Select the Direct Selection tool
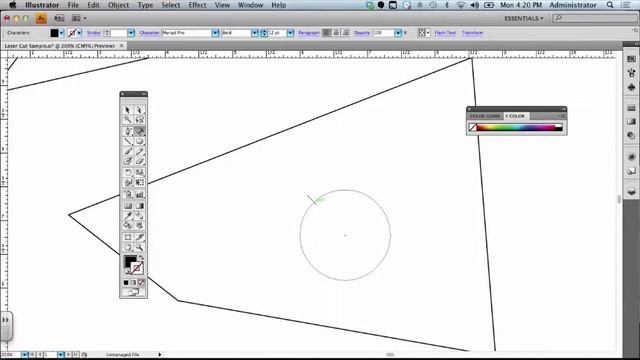Viewport: 640px width, 360px height. coord(140,110)
